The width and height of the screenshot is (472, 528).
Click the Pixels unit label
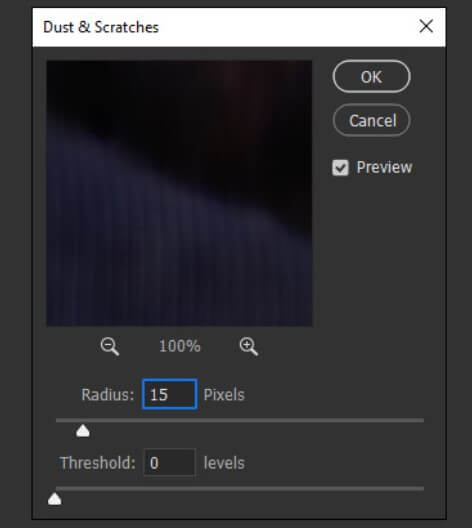224,395
